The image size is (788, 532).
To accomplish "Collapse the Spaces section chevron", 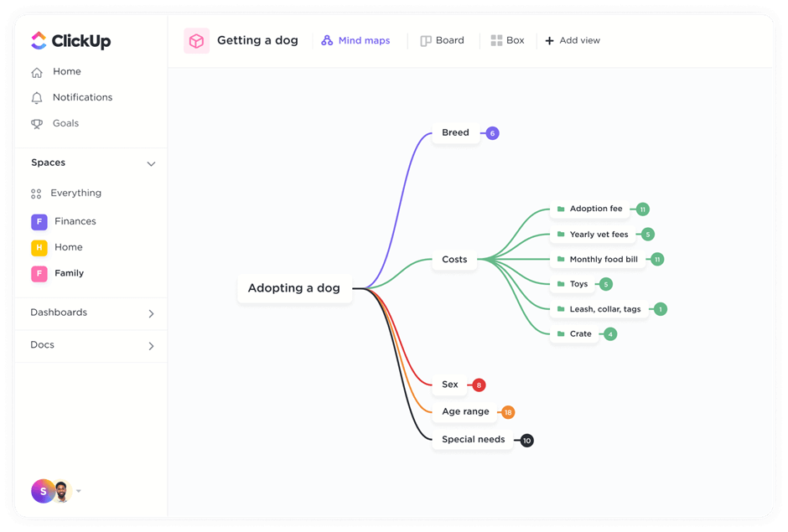I will pyautogui.click(x=151, y=164).
